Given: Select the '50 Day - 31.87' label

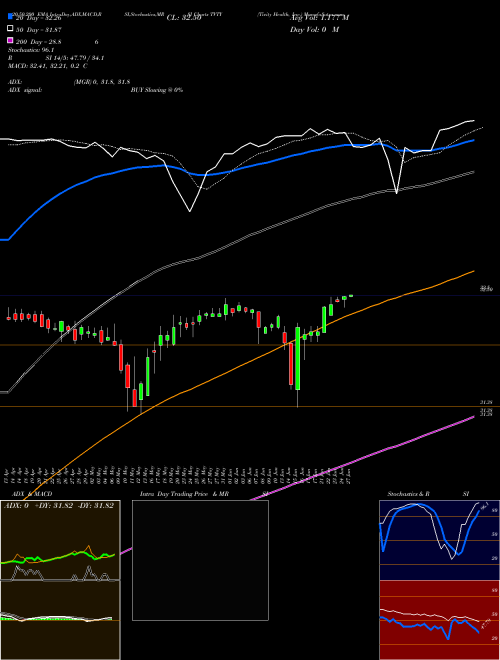Looking at the screenshot, I should click(x=39, y=29).
